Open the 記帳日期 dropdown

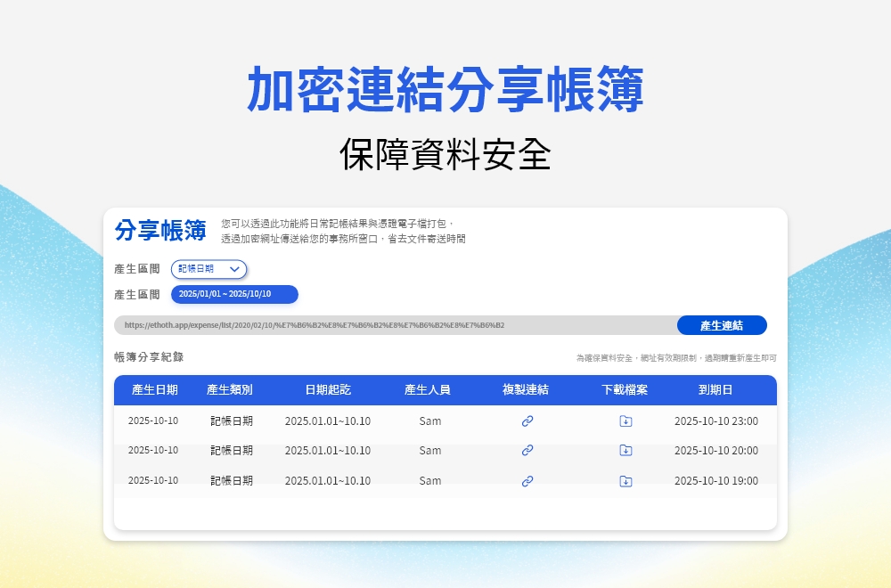click(208, 269)
